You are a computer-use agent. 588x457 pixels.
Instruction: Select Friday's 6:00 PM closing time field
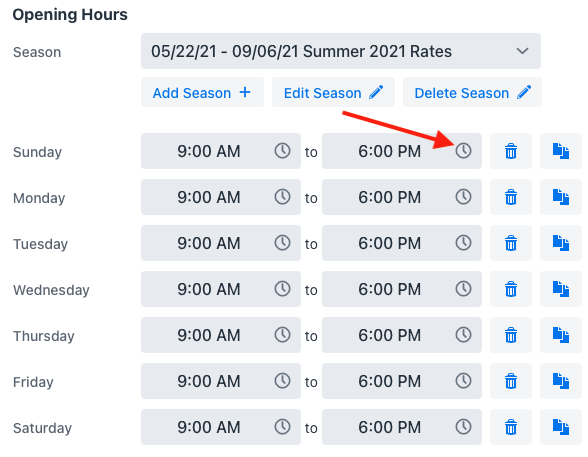[x=402, y=381]
